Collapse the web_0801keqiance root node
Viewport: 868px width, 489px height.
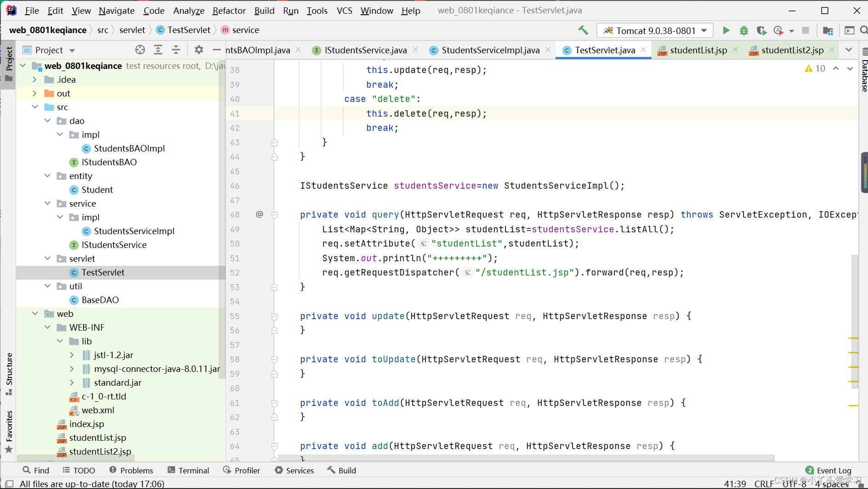click(23, 66)
